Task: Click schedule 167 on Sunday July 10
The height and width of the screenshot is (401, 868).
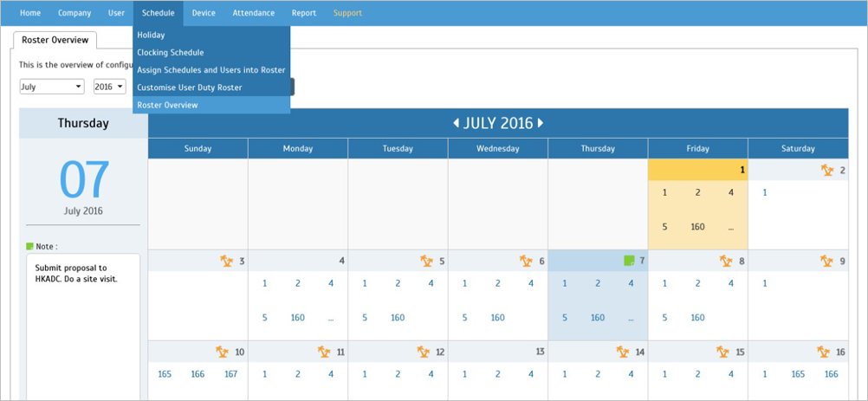Action: pyautogui.click(x=230, y=374)
